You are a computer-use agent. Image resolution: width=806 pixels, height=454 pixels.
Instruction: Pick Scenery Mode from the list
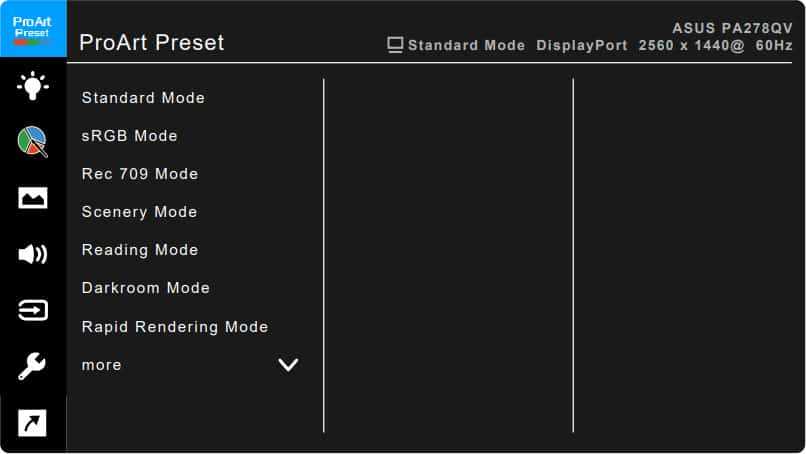pyautogui.click(x=139, y=212)
